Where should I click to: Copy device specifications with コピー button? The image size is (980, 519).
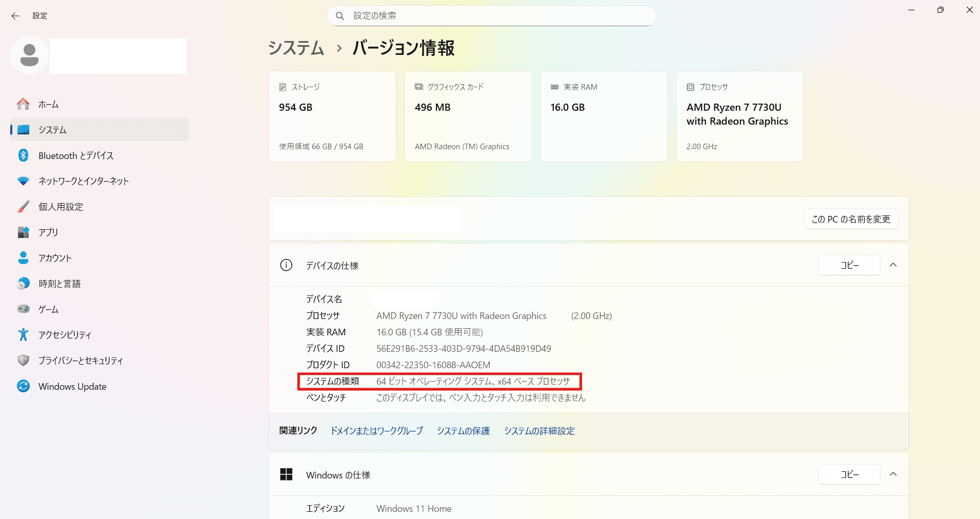849,265
